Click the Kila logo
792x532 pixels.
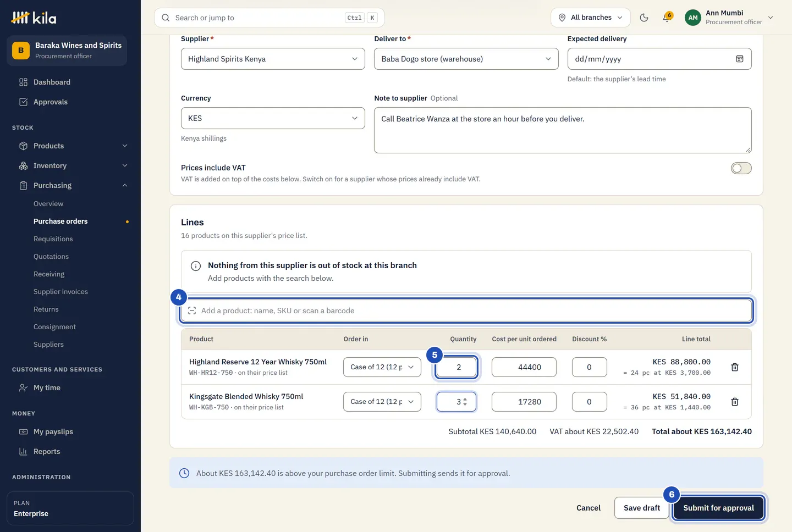pos(34,18)
